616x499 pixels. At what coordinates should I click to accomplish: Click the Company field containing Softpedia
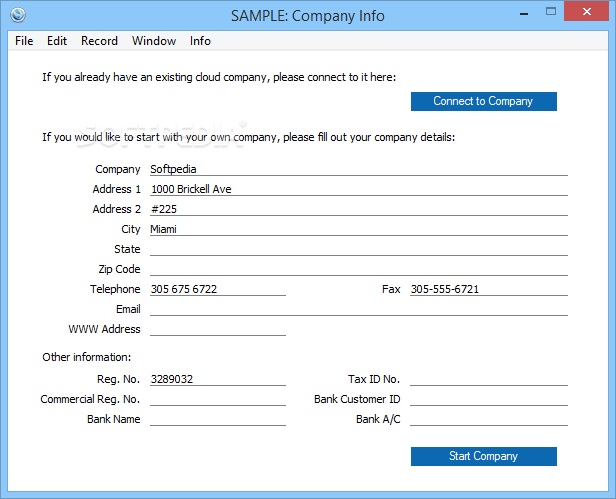(x=359, y=169)
